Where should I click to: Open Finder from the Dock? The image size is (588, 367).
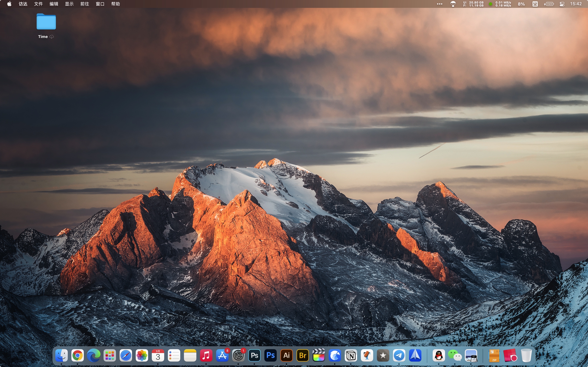(61, 355)
